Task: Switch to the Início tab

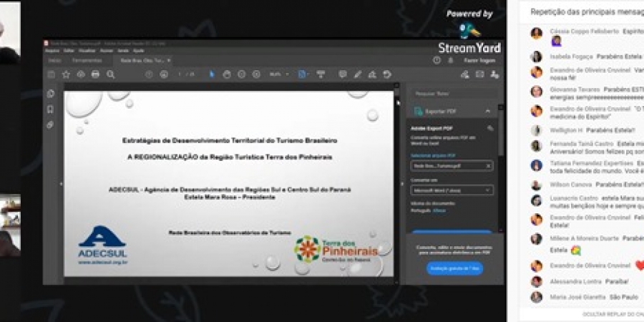Action: click(x=54, y=60)
